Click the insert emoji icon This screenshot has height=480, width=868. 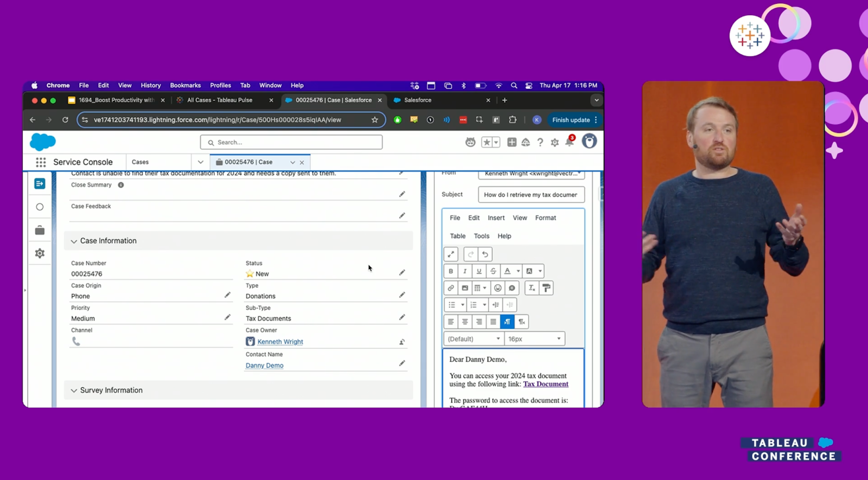[x=497, y=288]
